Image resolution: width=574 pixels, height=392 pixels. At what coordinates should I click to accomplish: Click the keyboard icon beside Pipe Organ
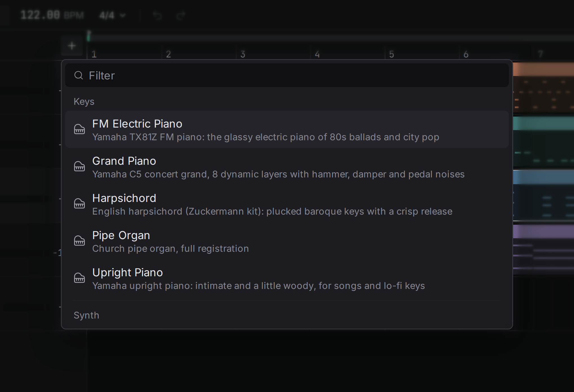pyautogui.click(x=79, y=241)
